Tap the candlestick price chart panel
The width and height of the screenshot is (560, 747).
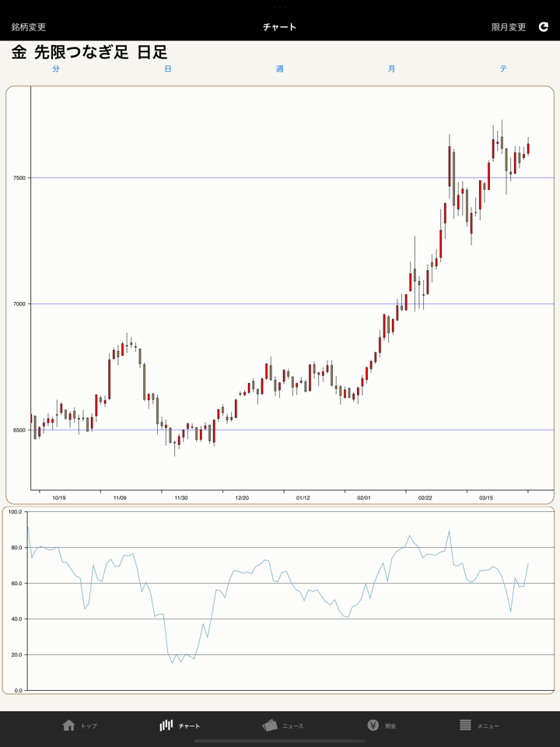coord(280,294)
